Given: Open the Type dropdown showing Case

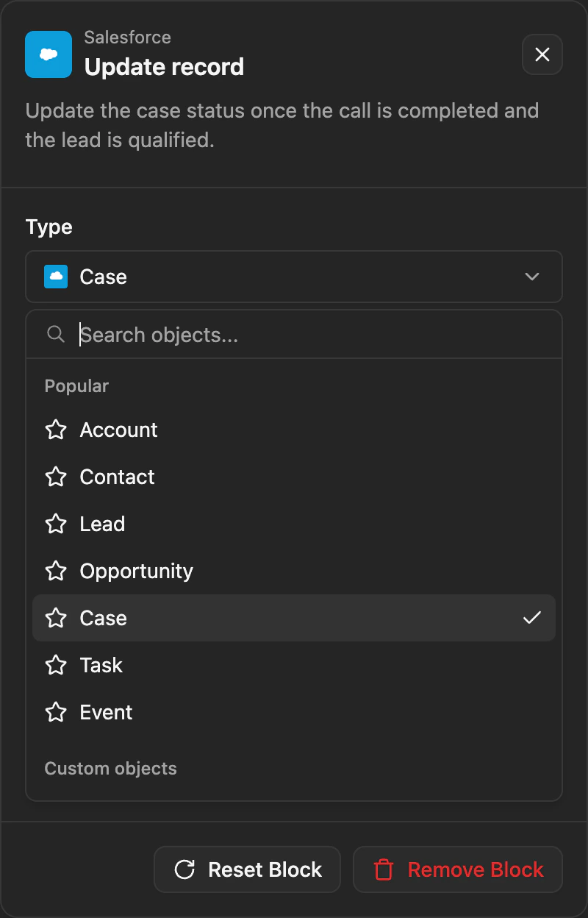Looking at the screenshot, I should 294,277.
